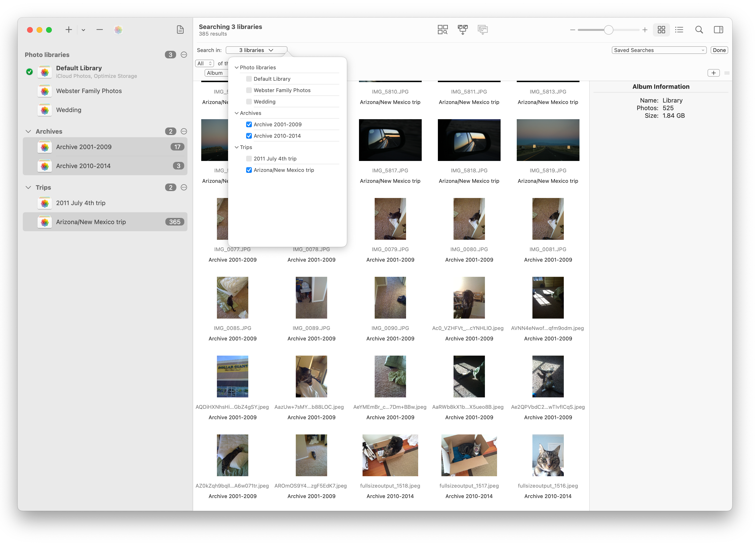Open the Saved Searches dropdown

[659, 50]
